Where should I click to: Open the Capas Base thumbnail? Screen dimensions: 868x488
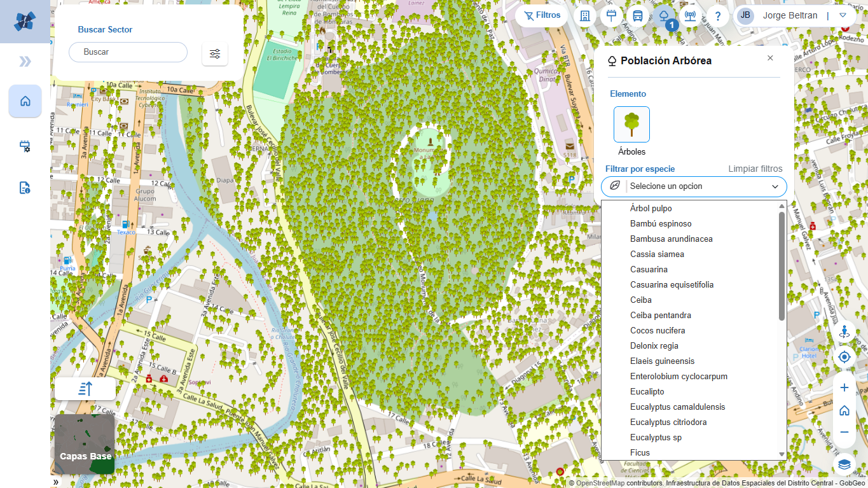(85, 444)
